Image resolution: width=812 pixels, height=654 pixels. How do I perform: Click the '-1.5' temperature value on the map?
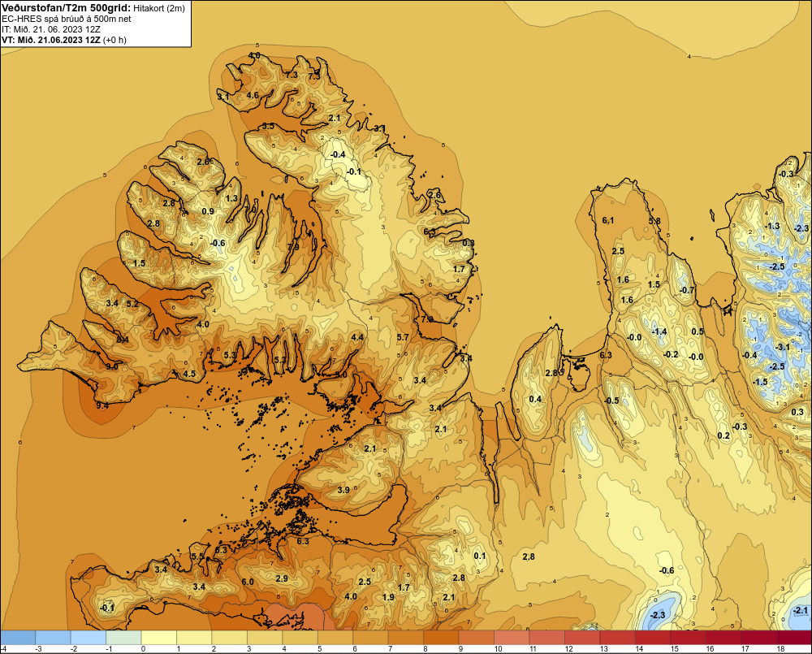[760, 381]
